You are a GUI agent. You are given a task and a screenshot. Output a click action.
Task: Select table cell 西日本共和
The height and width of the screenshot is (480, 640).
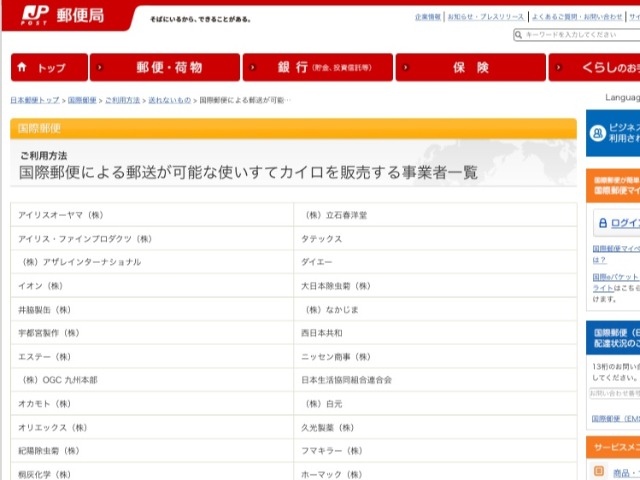(x=435, y=333)
